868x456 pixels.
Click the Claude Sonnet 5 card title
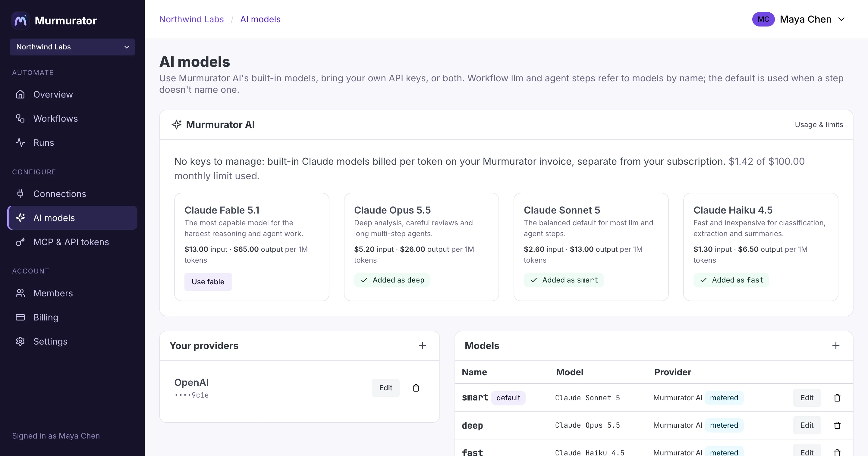pos(562,210)
